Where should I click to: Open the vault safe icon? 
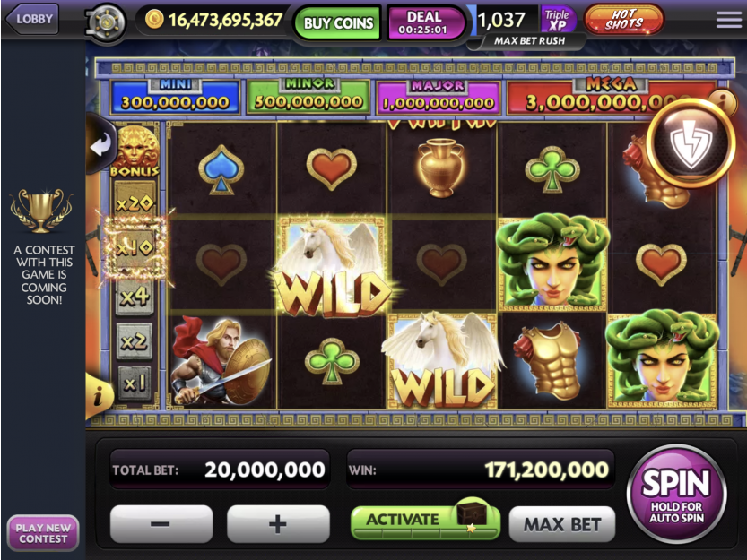pyautogui.click(x=106, y=23)
